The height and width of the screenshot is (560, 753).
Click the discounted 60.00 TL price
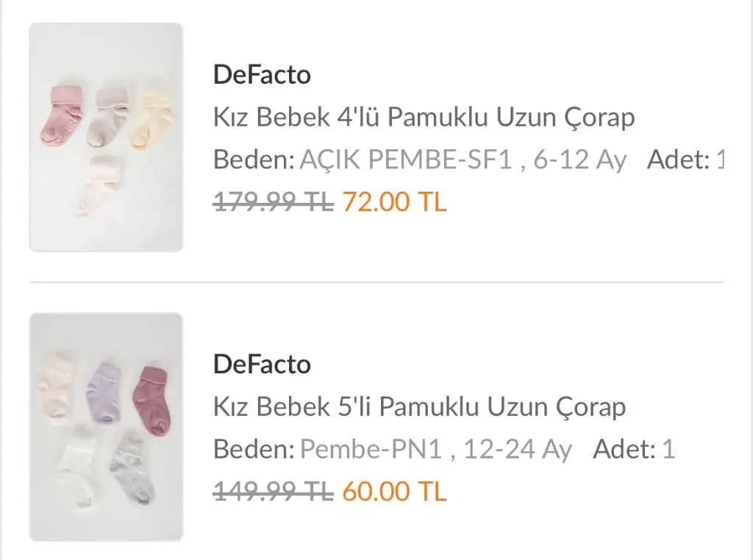[x=394, y=491]
